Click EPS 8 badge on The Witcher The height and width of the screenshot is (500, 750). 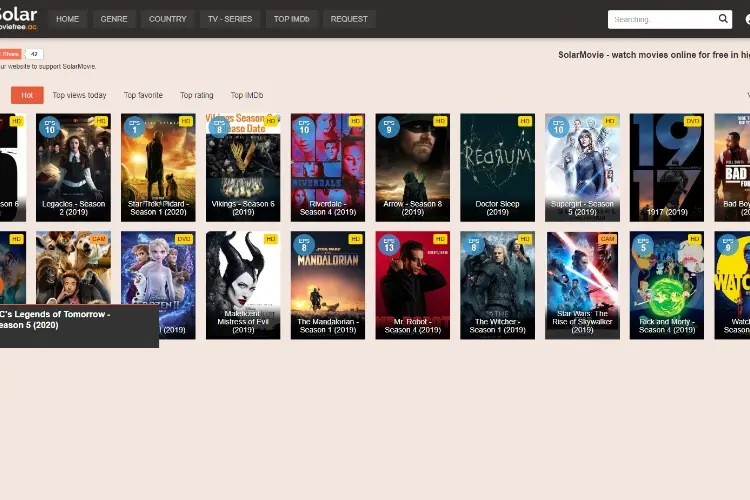pyautogui.click(x=474, y=245)
